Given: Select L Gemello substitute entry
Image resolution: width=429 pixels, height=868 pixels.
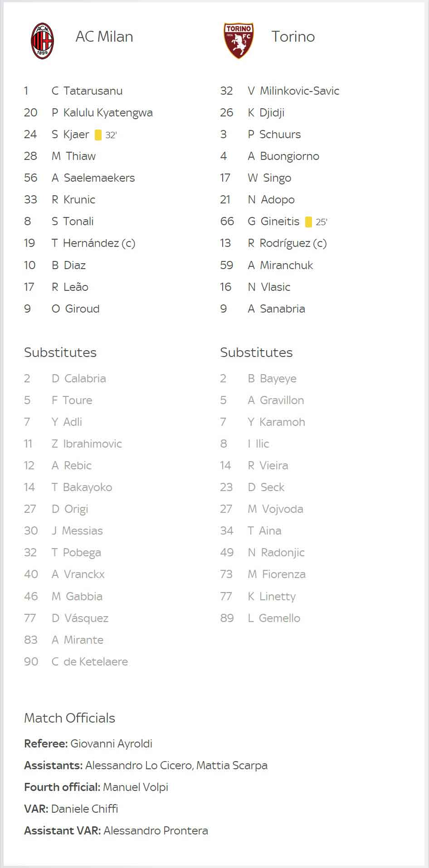Looking at the screenshot, I should 274,618.
